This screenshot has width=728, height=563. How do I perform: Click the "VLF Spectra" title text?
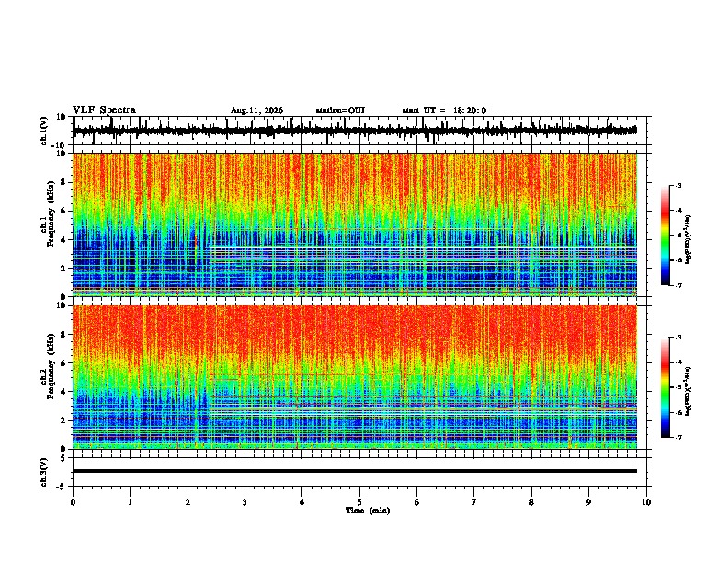[104, 110]
